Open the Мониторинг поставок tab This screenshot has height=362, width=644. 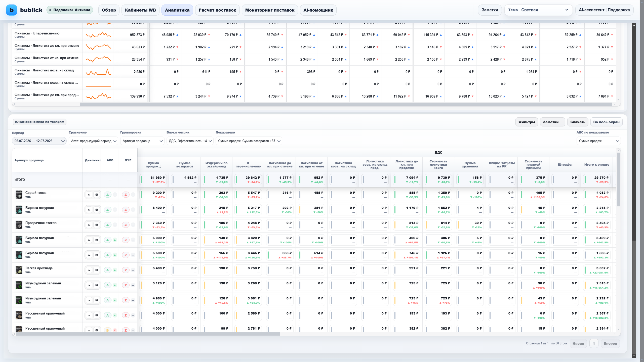click(270, 10)
